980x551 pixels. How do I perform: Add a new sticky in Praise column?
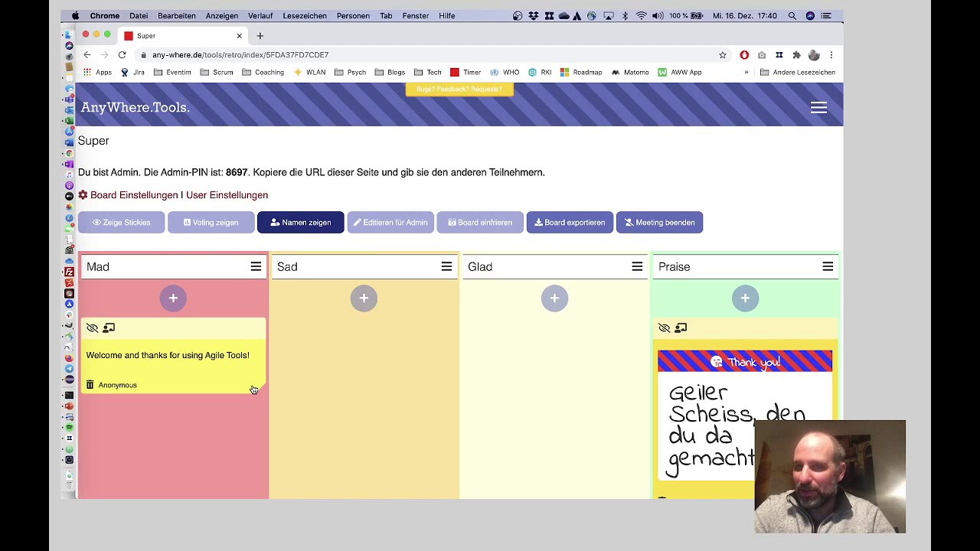point(745,298)
